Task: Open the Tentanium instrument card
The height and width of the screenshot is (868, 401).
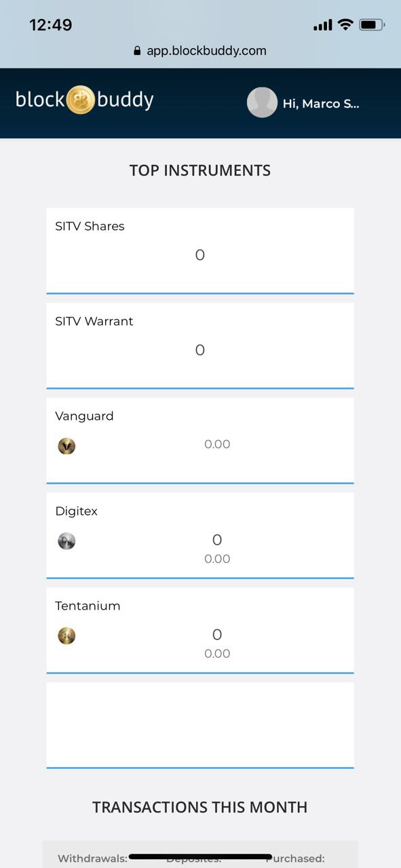Action: [200, 631]
